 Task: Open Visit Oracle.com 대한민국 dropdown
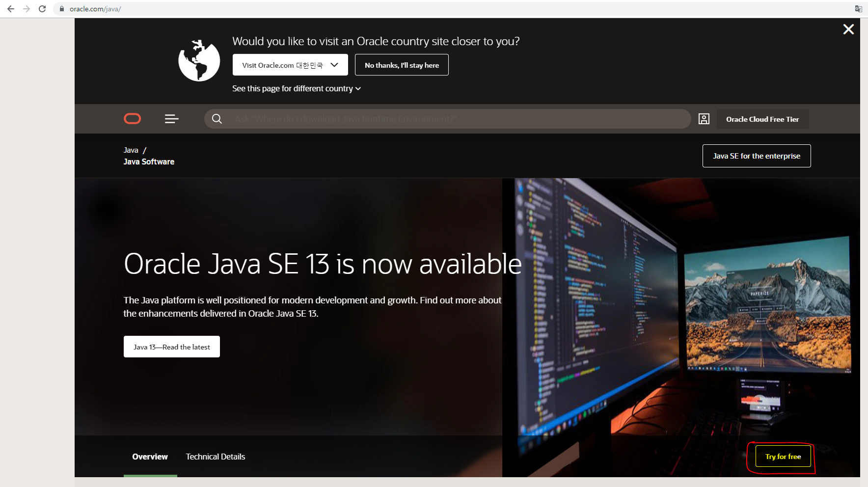290,65
